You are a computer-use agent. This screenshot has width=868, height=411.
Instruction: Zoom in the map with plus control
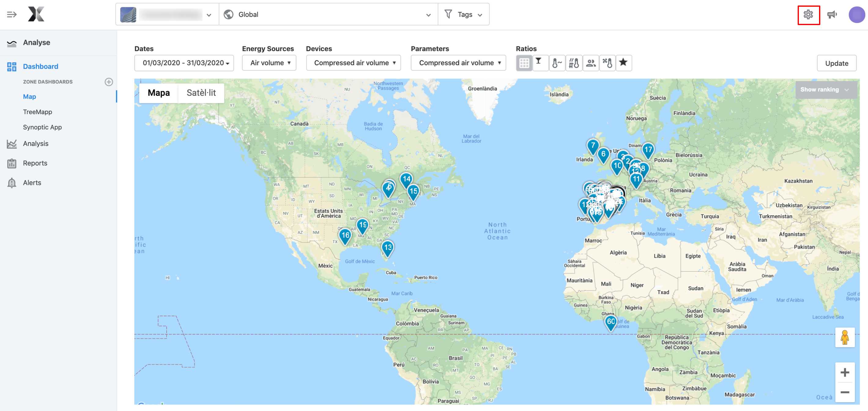[845, 372]
